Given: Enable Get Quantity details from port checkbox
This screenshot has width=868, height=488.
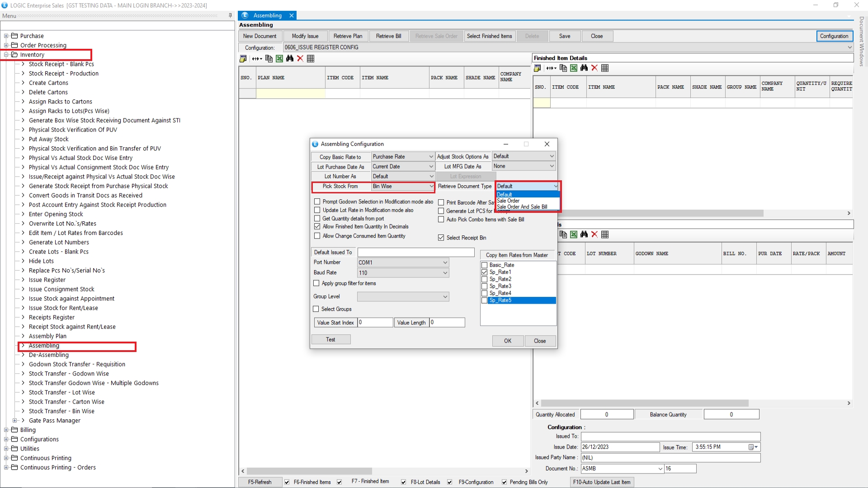Looking at the screenshot, I should pyautogui.click(x=317, y=219).
